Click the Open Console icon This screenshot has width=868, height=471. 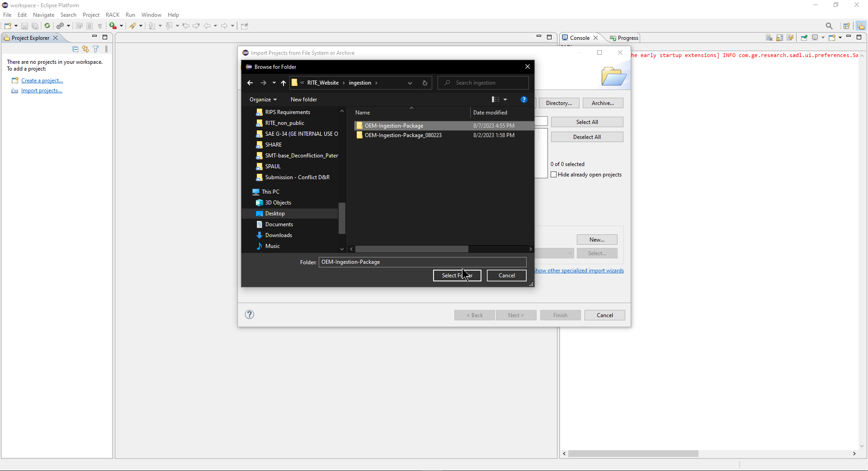tap(832, 38)
